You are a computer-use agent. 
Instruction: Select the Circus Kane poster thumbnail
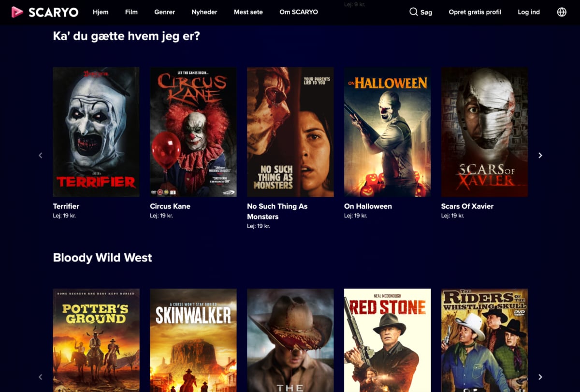click(193, 132)
